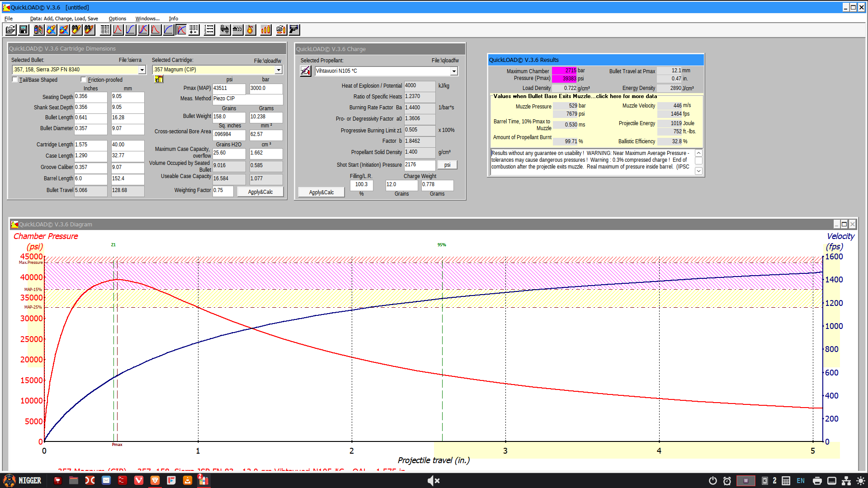Image resolution: width=868 pixels, height=488 pixels.
Task: Click the blue velocity curve diagram icon
Action: point(131,30)
